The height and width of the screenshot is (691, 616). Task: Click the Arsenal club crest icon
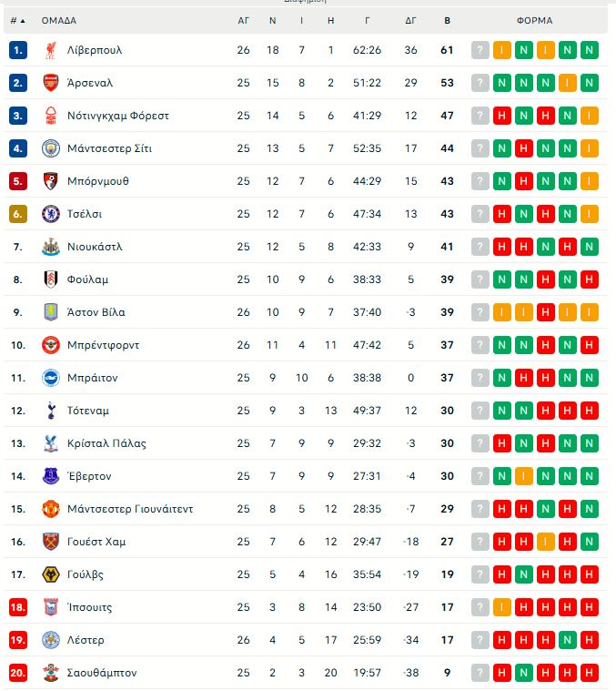point(51,83)
